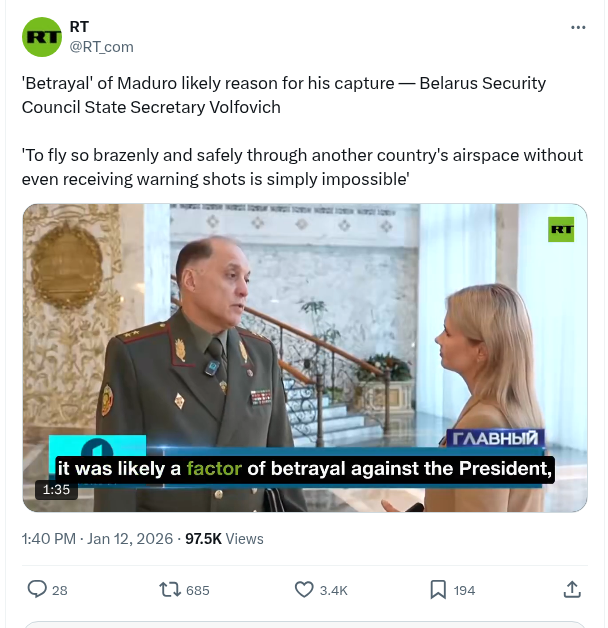Click the video subtitle caption text
The width and height of the screenshot is (608, 628).
click(304, 468)
